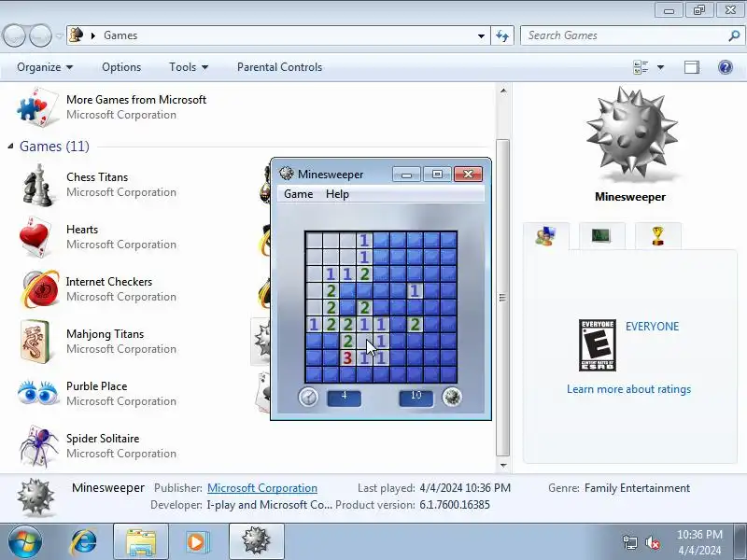Open the Organize dropdown menu
Viewport: 747px width, 560px height.
[45, 67]
